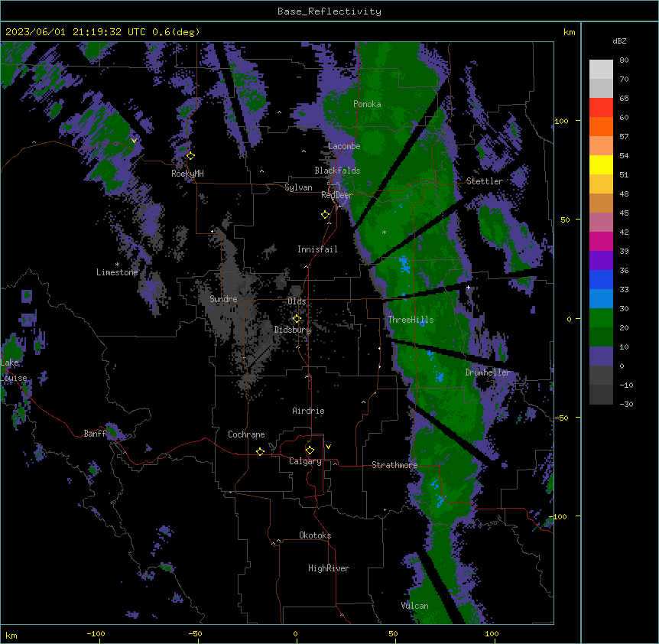This screenshot has height=644, width=659.
Task: Click the Drumheller city label
Action: pos(488,372)
